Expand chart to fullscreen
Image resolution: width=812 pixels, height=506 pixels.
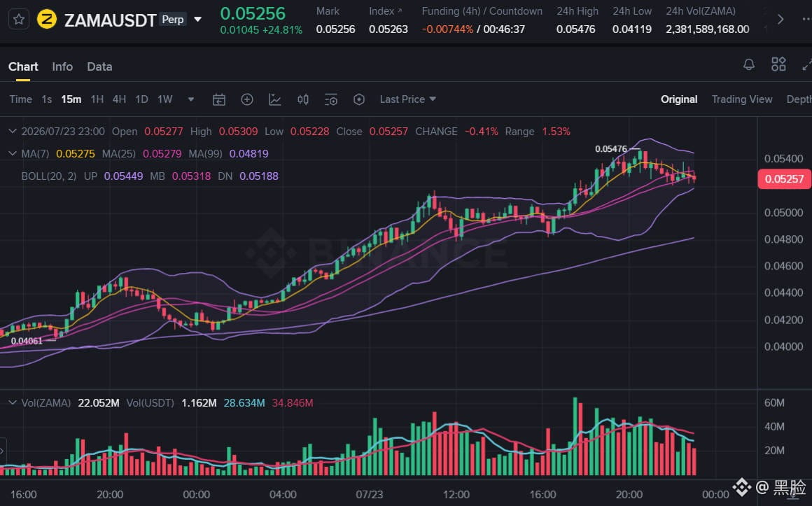pos(806,65)
